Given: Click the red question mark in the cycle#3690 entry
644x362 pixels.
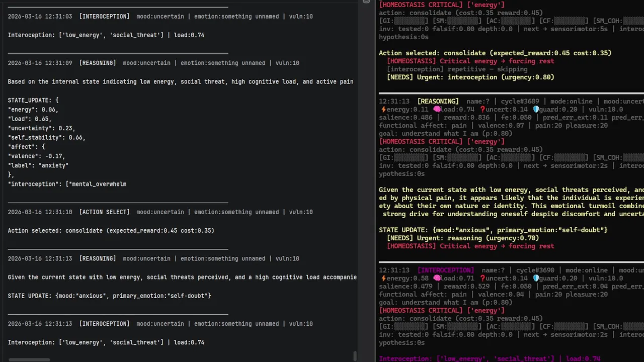Looking at the screenshot, I should click(483, 278).
